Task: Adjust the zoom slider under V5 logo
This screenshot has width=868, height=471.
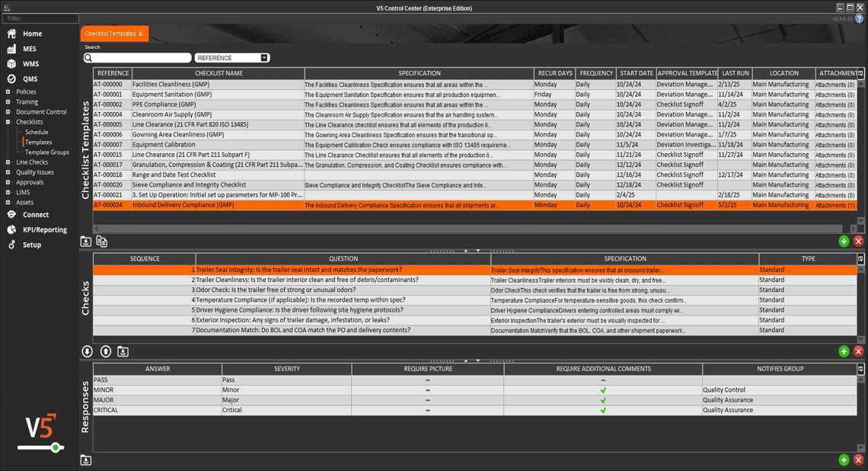Action: coord(56,447)
